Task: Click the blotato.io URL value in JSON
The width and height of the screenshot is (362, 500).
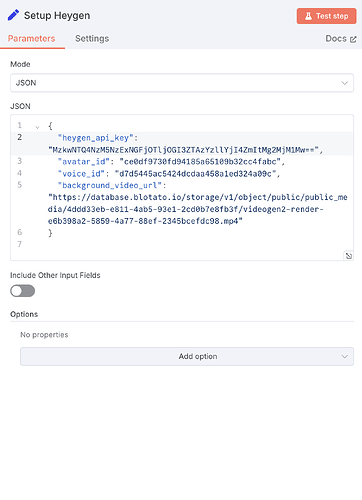Action: pos(198,209)
